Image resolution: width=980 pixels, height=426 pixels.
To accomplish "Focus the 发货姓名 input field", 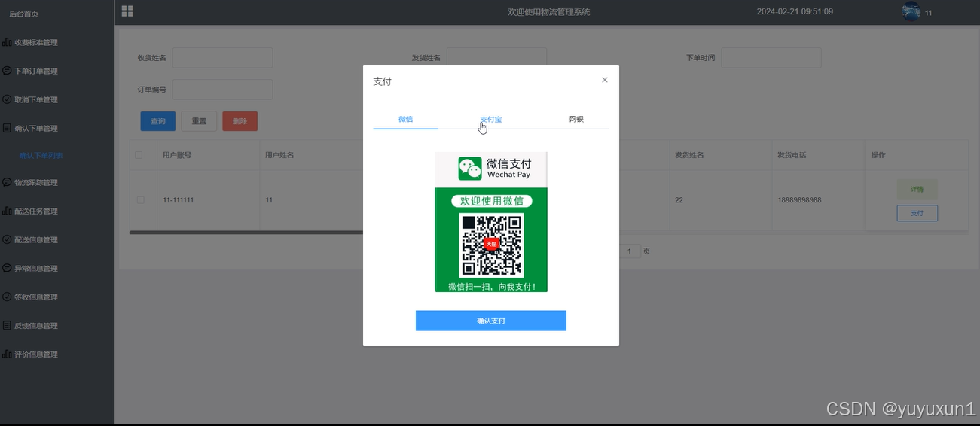I will pyautogui.click(x=496, y=58).
